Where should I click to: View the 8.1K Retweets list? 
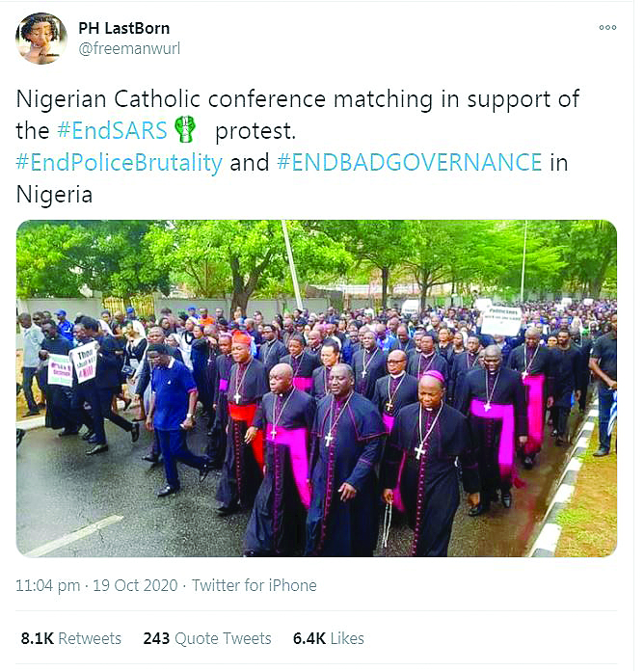click(x=71, y=638)
